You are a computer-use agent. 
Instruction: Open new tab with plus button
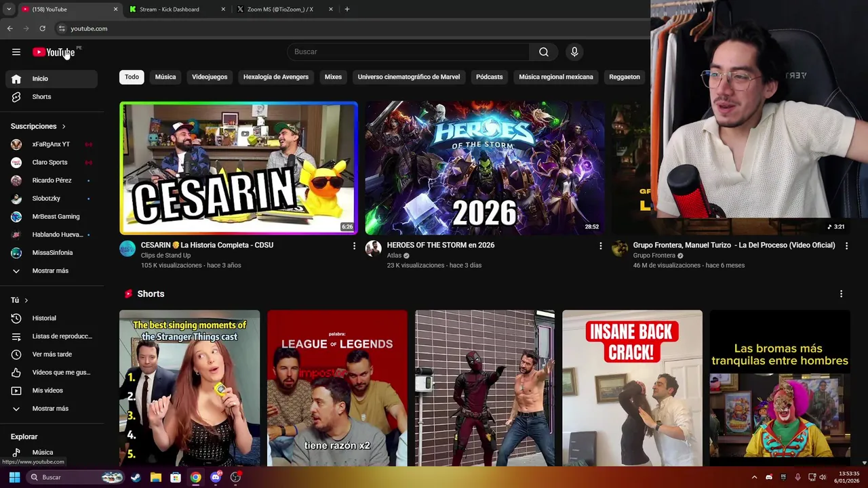pyautogui.click(x=347, y=9)
